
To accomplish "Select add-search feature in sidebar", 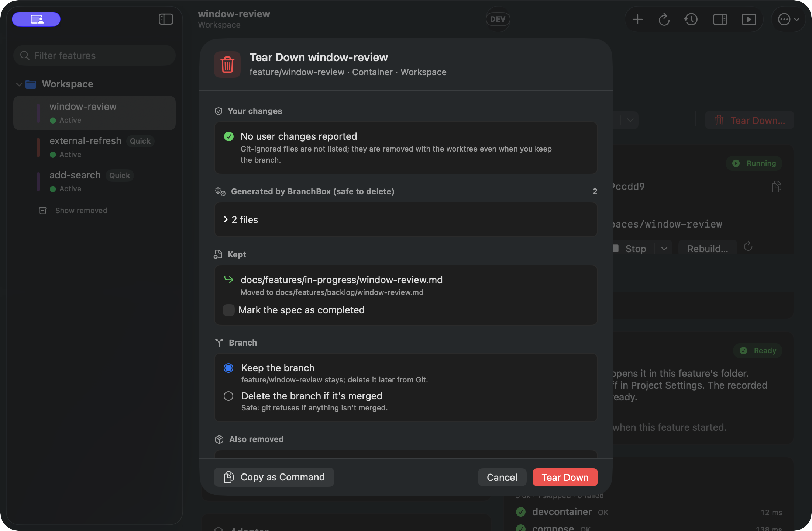I will [x=94, y=181].
